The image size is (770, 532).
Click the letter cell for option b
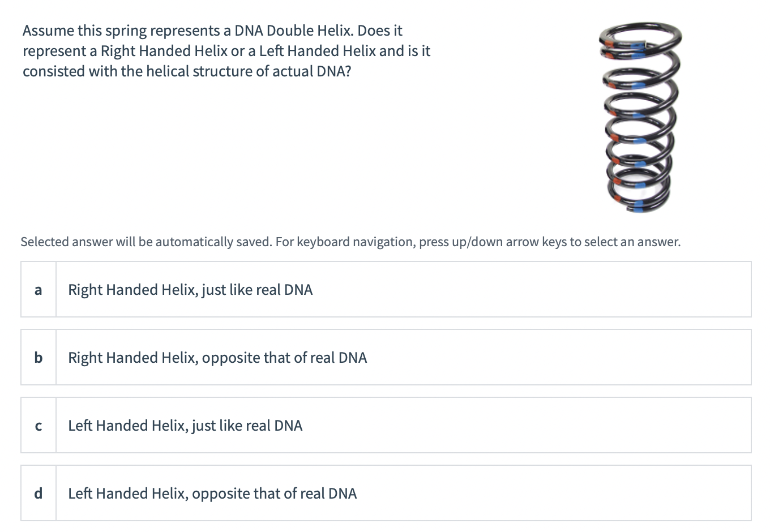[37, 357]
